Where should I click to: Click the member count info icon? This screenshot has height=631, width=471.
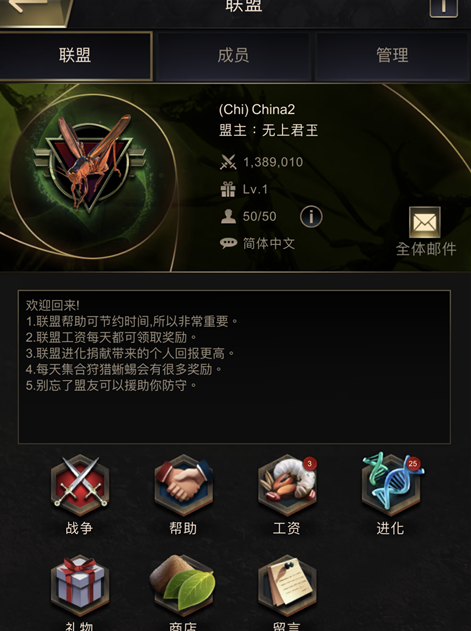point(311,217)
